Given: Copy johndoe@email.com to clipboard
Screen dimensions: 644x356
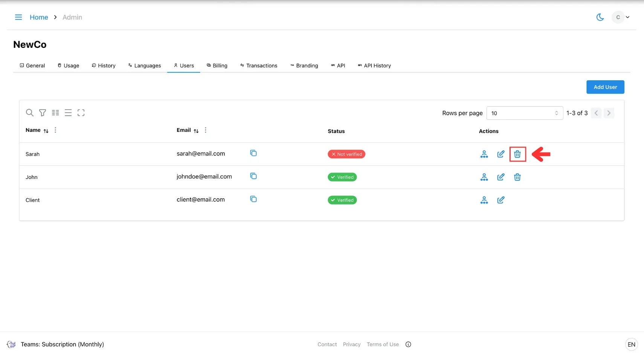Looking at the screenshot, I should pos(253,176).
